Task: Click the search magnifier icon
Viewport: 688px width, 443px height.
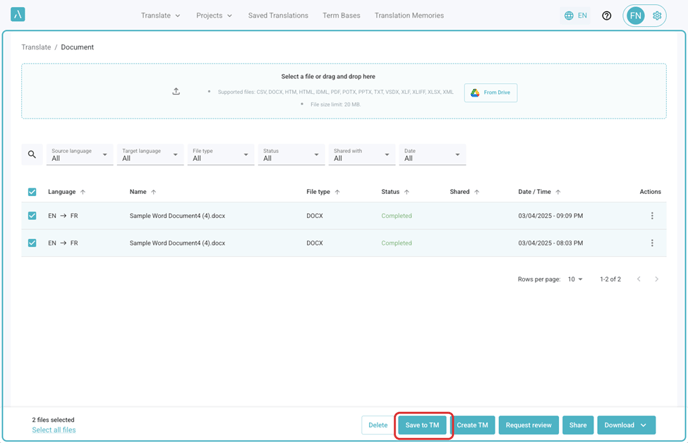Action: [x=32, y=154]
